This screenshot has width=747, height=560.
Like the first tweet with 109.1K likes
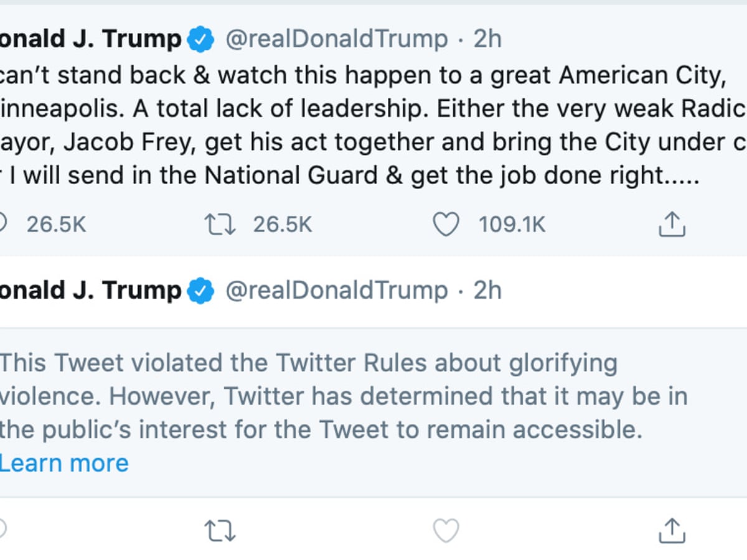pos(446,225)
